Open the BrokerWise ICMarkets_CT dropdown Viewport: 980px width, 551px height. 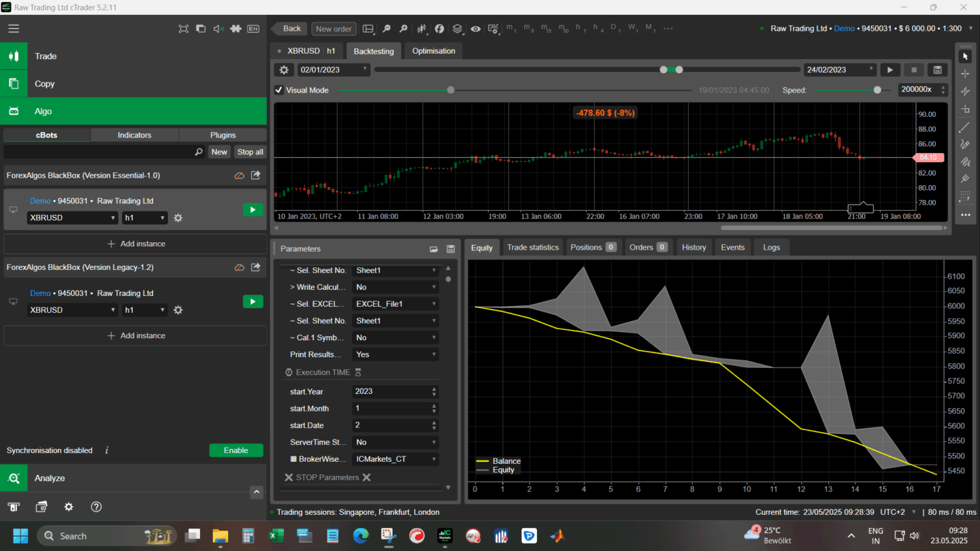[x=395, y=459]
